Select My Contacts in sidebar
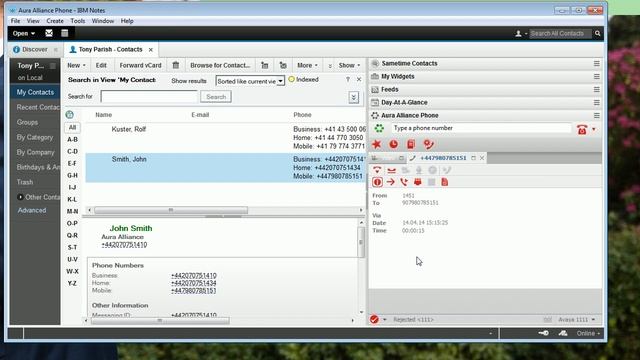 point(35,92)
